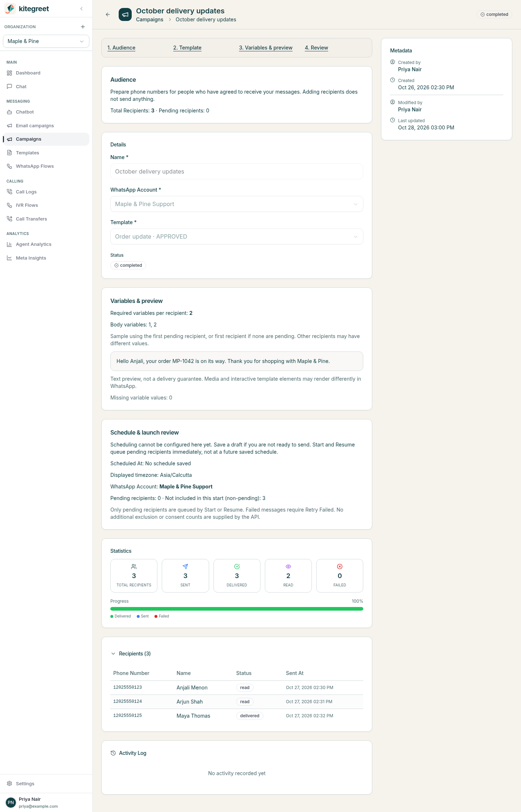The width and height of the screenshot is (521, 812).
Task: Jump to step 1. Audience
Action: pos(122,48)
